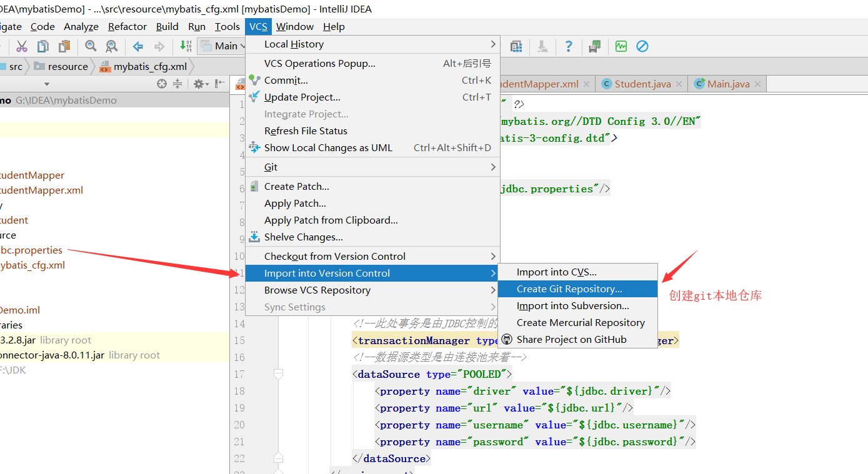Click the Project Structure toolbar icon
The width and height of the screenshot is (868, 474).
(516, 46)
